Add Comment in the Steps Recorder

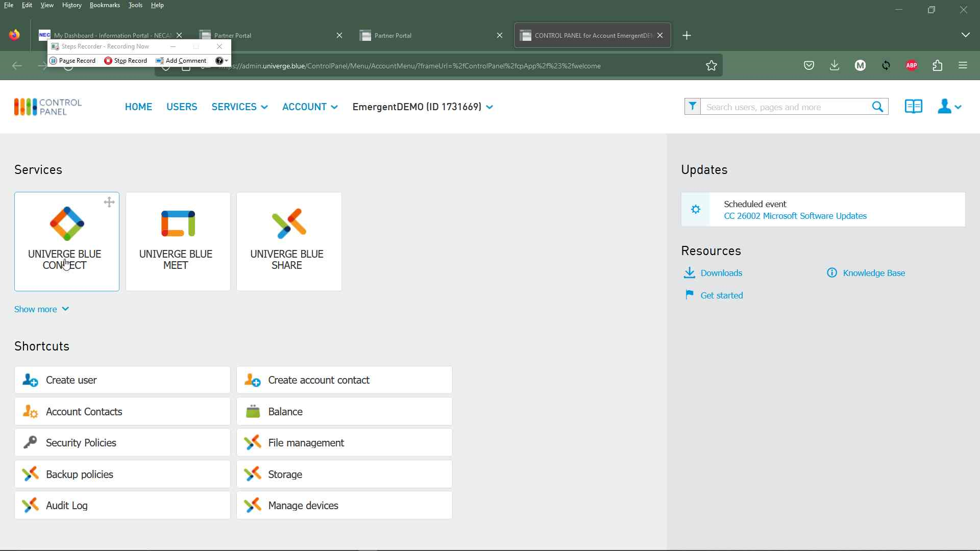tap(181, 61)
